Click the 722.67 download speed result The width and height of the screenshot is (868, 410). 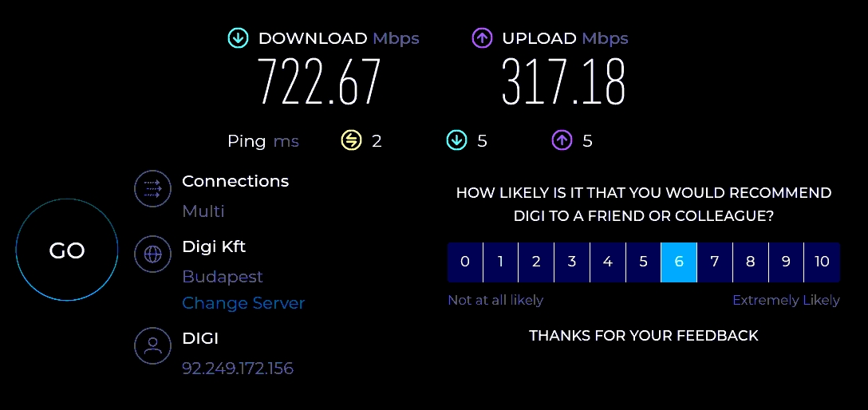point(319,82)
